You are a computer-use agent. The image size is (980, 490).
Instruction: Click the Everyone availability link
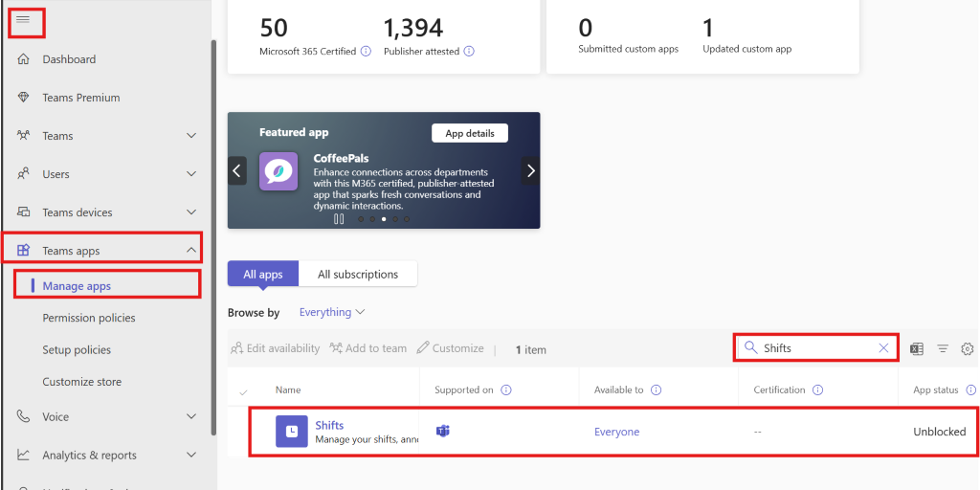(x=617, y=432)
